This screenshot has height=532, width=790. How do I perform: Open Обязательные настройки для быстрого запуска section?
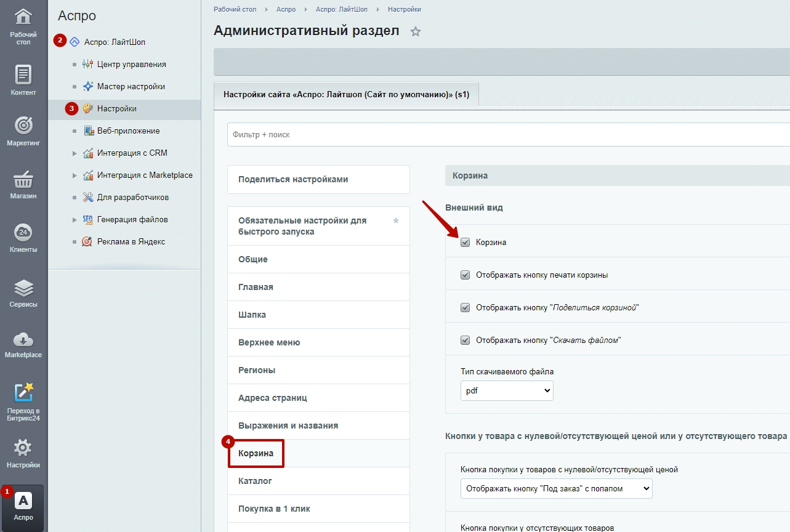[318, 226]
